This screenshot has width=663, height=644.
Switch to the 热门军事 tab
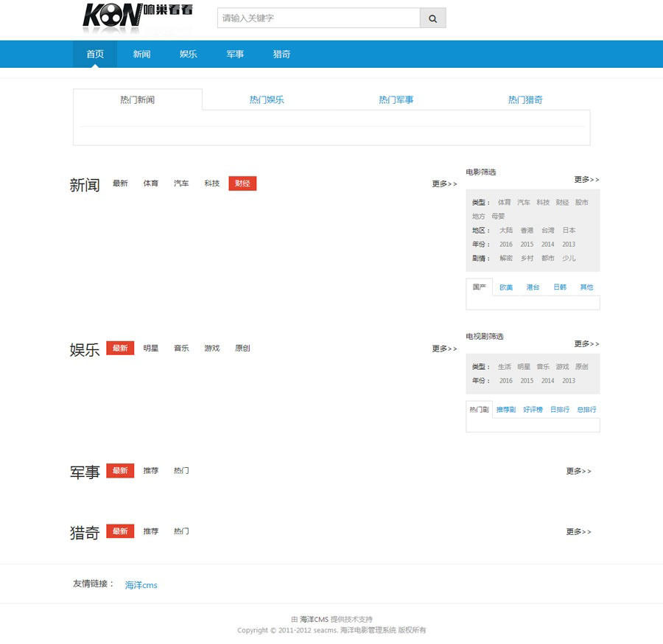click(x=396, y=99)
